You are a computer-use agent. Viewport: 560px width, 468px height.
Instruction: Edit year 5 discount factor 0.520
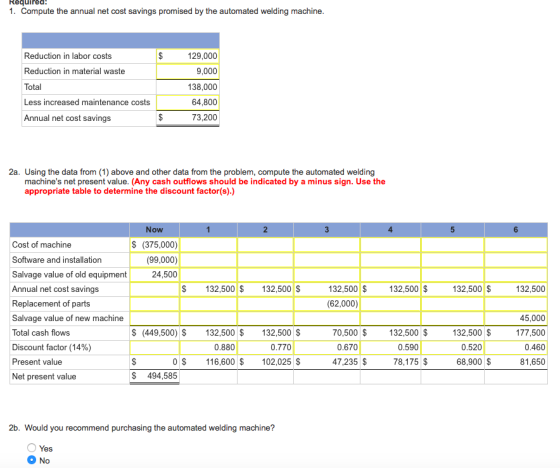[452, 347]
